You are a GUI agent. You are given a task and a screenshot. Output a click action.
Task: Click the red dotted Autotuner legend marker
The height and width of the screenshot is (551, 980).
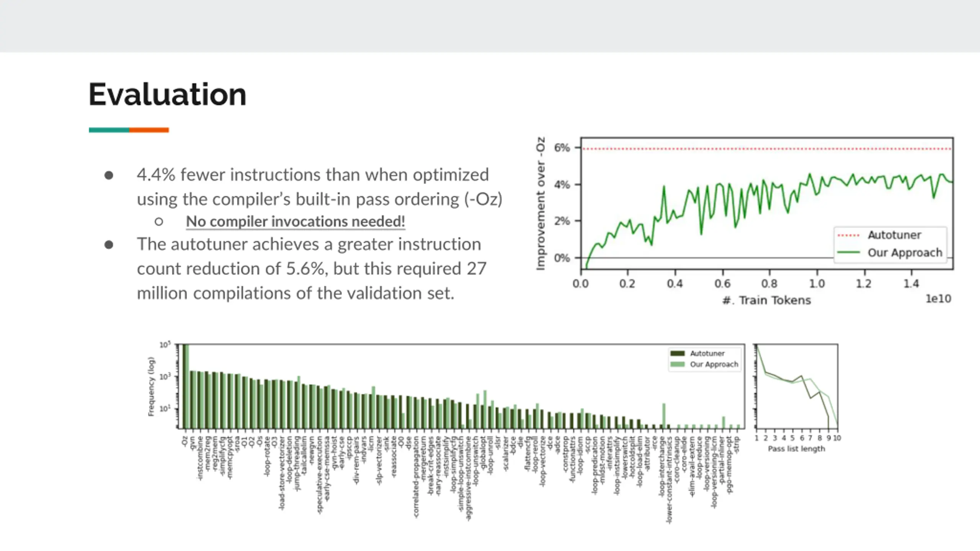pos(849,235)
